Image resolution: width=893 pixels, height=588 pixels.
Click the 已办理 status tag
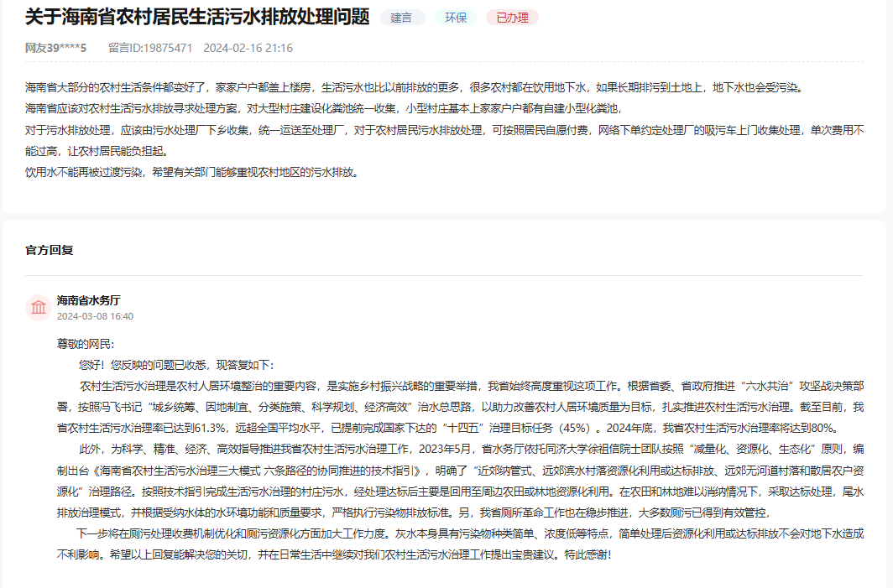[x=512, y=18]
